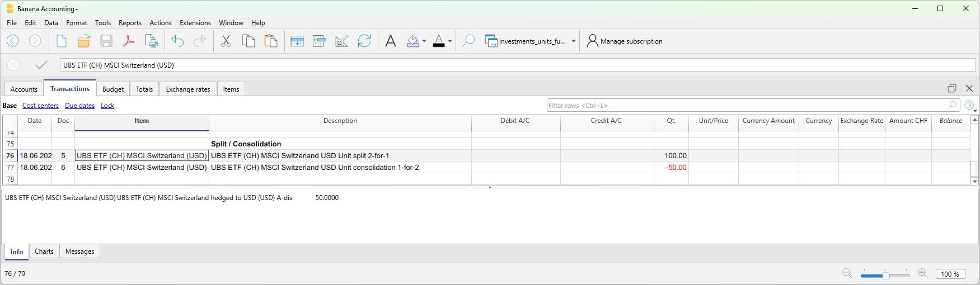Viewport: 980px width, 285px height.
Task: Open the Window menu
Action: [x=231, y=23]
